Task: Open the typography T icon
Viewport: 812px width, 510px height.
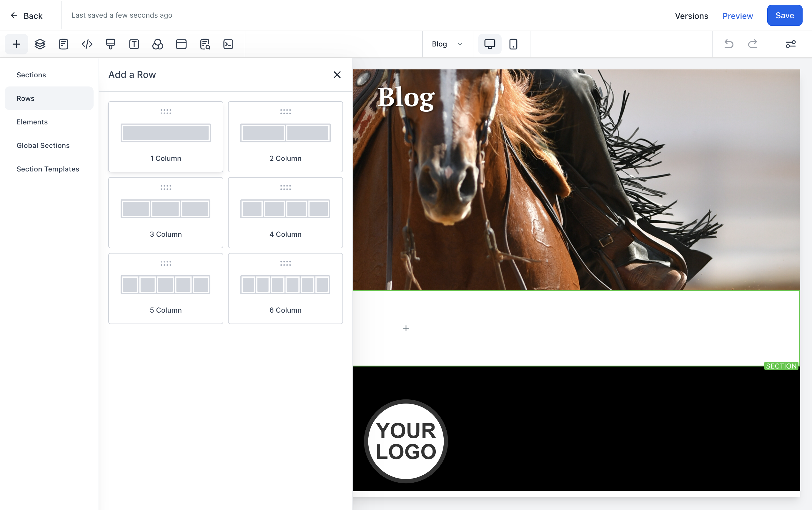Action: pyautogui.click(x=134, y=44)
